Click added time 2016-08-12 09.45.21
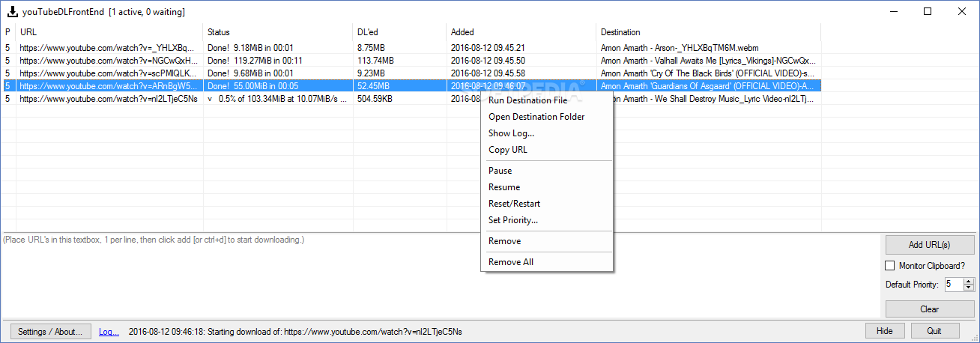 (488, 48)
